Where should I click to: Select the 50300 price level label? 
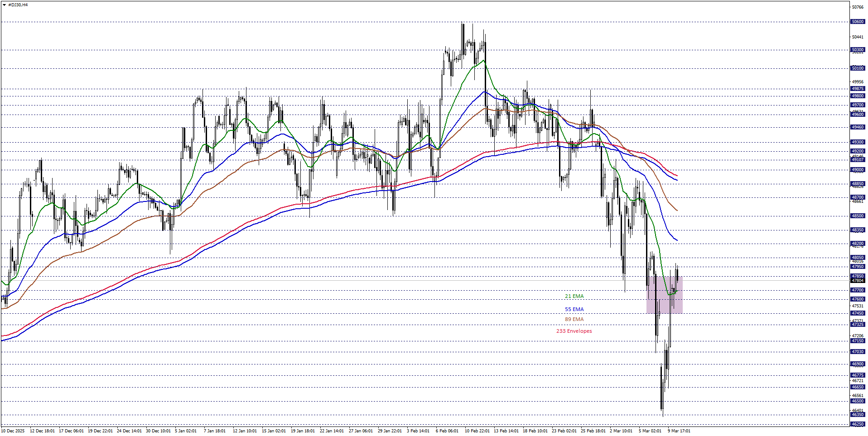click(x=858, y=50)
